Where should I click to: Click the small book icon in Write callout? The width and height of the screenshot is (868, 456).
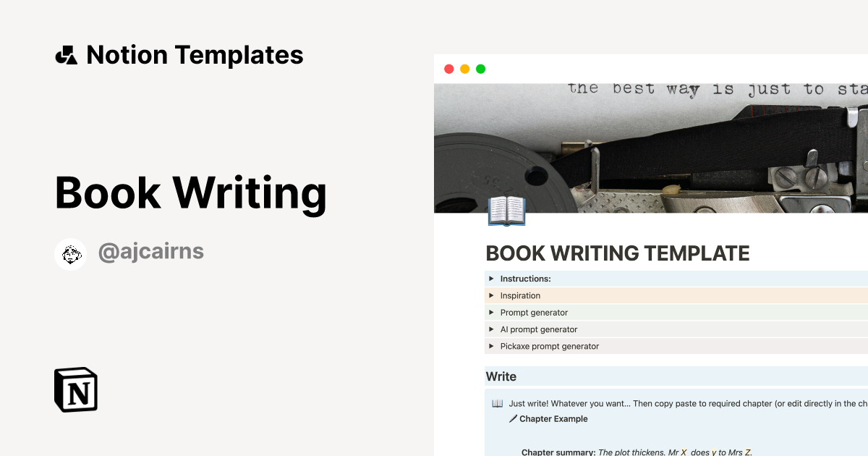(x=497, y=404)
